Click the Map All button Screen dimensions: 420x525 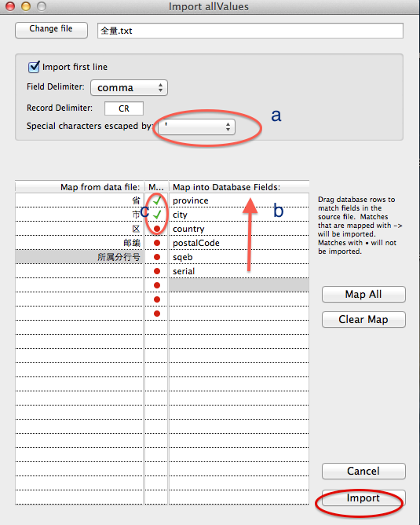[x=363, y=294]
